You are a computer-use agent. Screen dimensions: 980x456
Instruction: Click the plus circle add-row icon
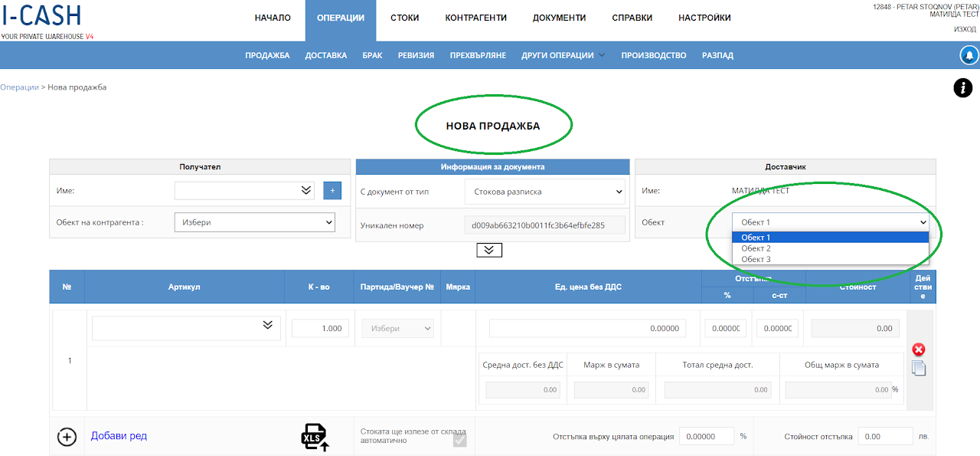click(x=67, y=437)
